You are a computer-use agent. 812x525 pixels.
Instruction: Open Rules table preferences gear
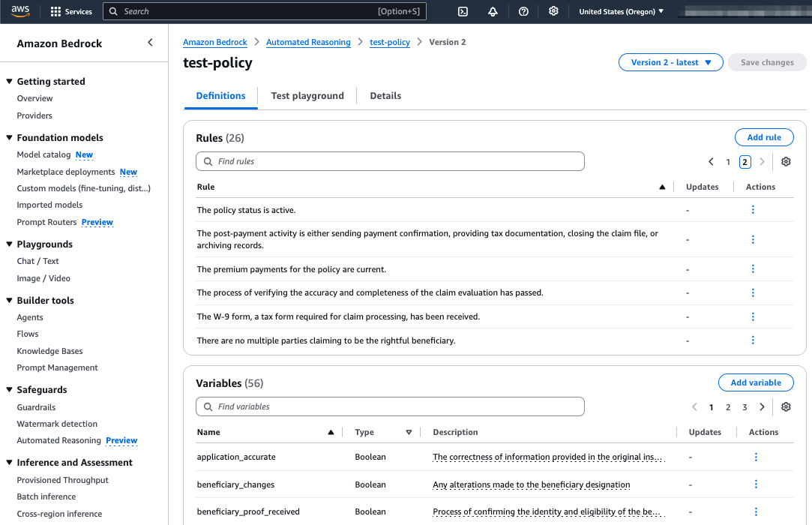click(786, 162)
